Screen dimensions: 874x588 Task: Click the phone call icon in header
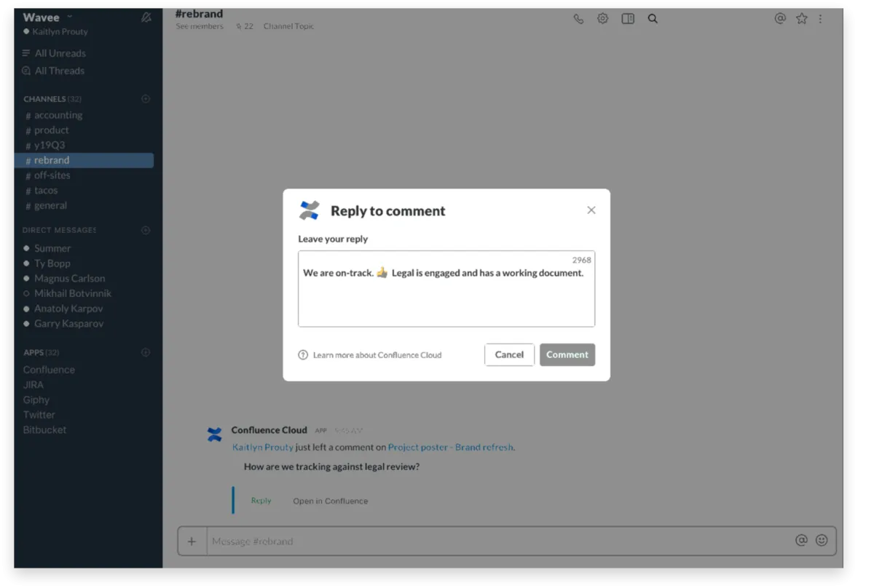pyautogui.click(x=578, y=19)
